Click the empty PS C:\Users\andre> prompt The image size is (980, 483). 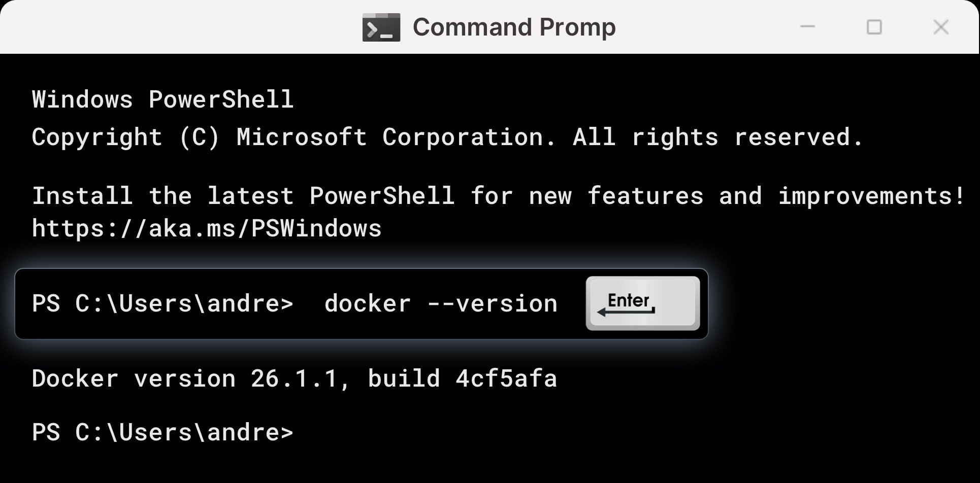162,432
